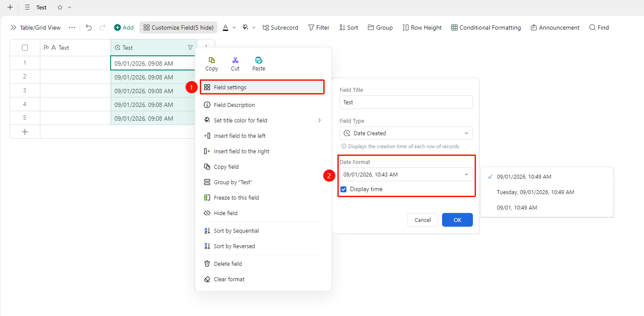
Task: Click the filter funnel icon in Test column header
Action: 190,48
